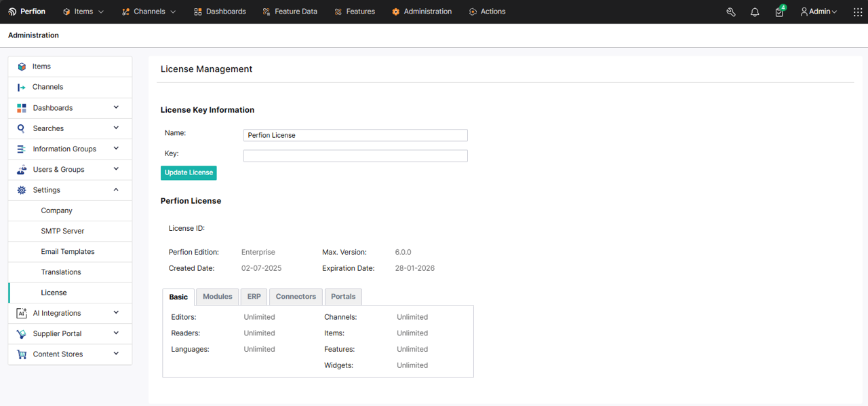This screenshot has height=406, width=868.
Task: Select License in Settings submenu
Action: [x=70, y=293]
